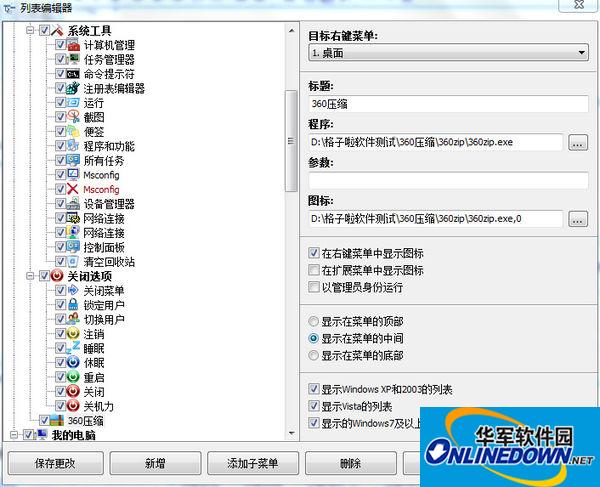The image size is (600, 487).
Task: Browse for 图标 path with its ... button
Action: [x=578, y=219]
